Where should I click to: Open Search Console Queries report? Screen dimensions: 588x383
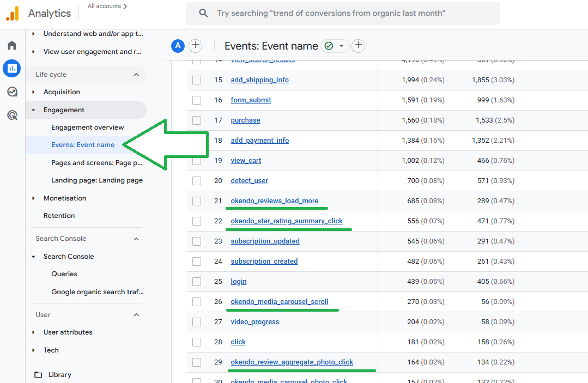(64, 274)
